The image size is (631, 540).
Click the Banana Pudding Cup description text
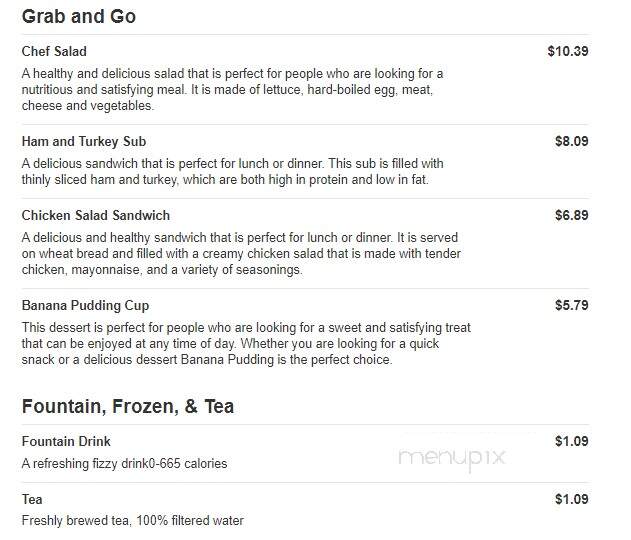click(x=246, y=344)
